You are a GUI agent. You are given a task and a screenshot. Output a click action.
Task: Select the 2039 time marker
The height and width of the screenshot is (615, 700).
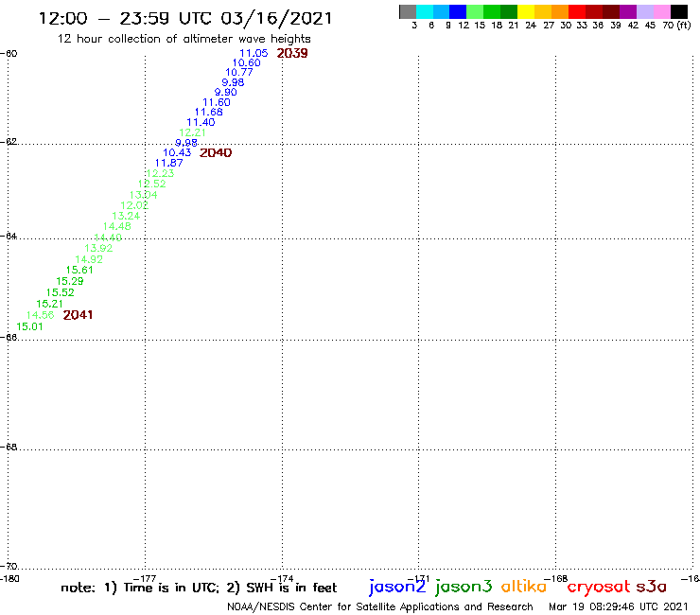click(x=292, y=53)
